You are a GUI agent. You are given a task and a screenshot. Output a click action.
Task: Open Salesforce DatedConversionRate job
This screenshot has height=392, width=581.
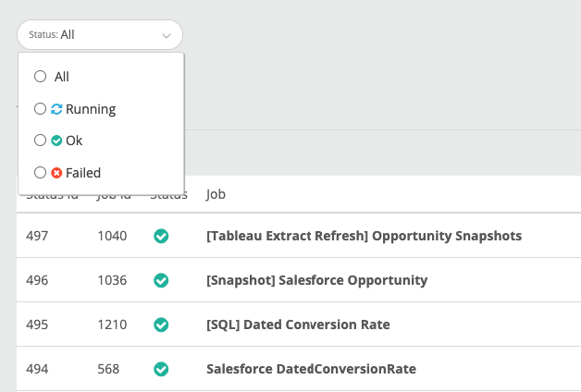(x=311, y=369)
